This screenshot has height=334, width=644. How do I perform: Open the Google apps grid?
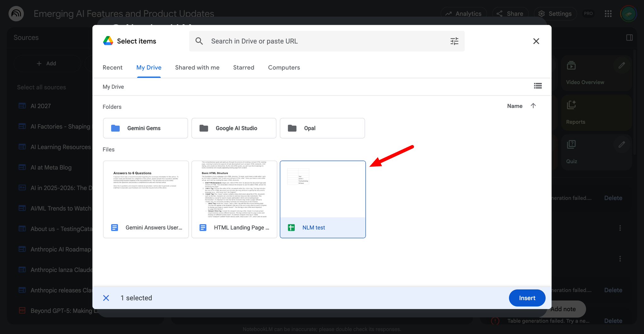[x=608, y=14]
